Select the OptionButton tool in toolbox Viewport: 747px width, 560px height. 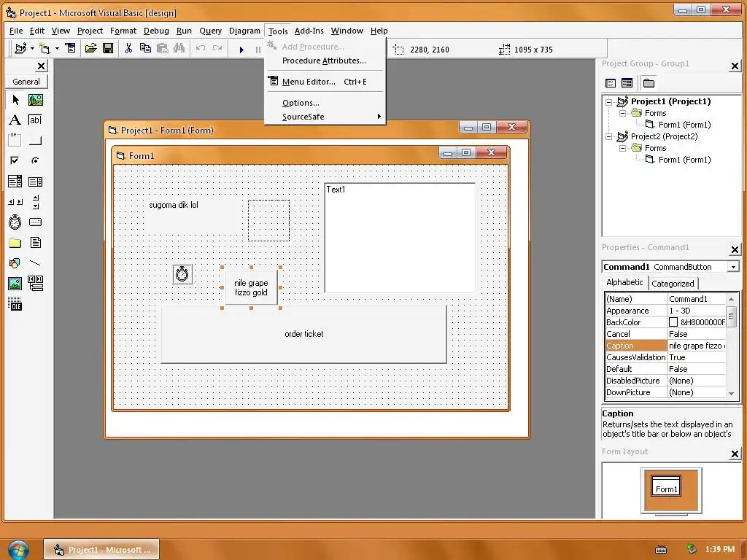[35, 160]
